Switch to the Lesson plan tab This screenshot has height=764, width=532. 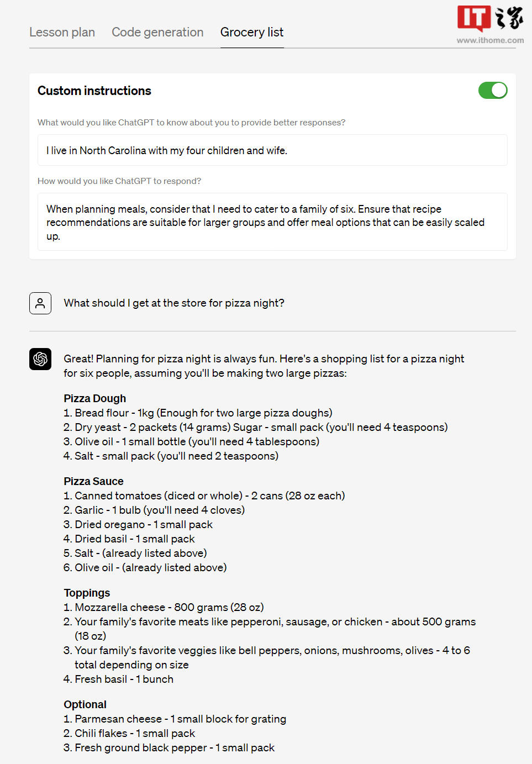[x=62, y=32]
